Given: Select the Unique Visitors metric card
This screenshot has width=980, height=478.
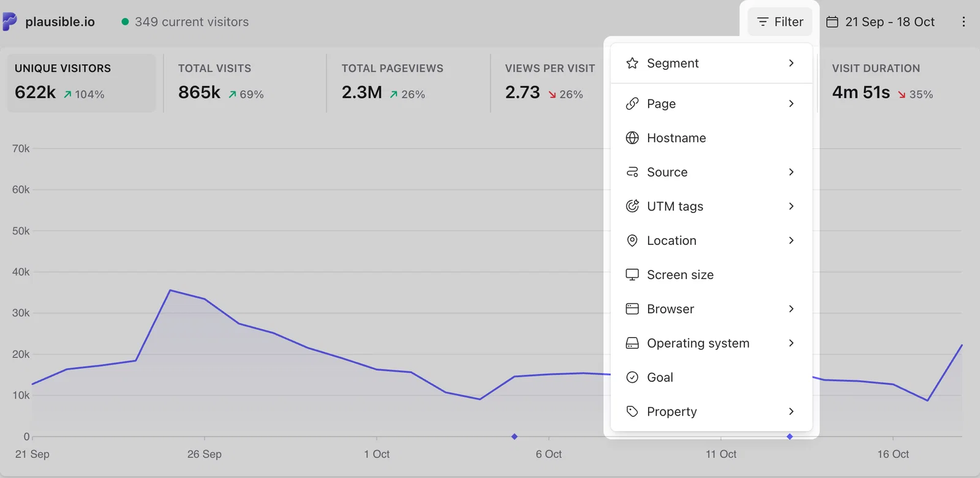Looking at the screenshot, I should [x=81, y=83].
